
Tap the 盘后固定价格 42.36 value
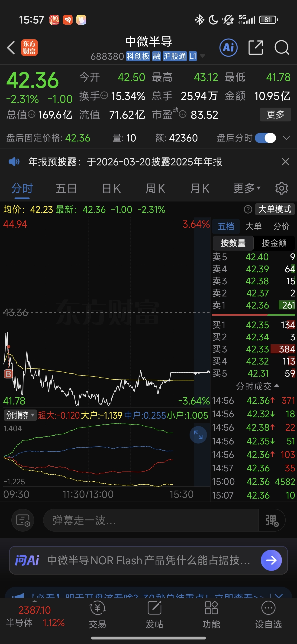tap(77, 138)
